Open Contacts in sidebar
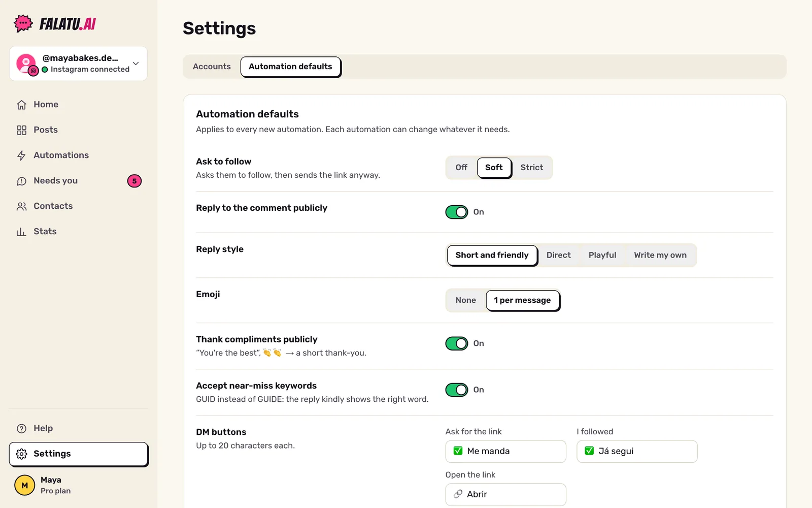Viewport: 812px width, 508px height. (79, 206)
